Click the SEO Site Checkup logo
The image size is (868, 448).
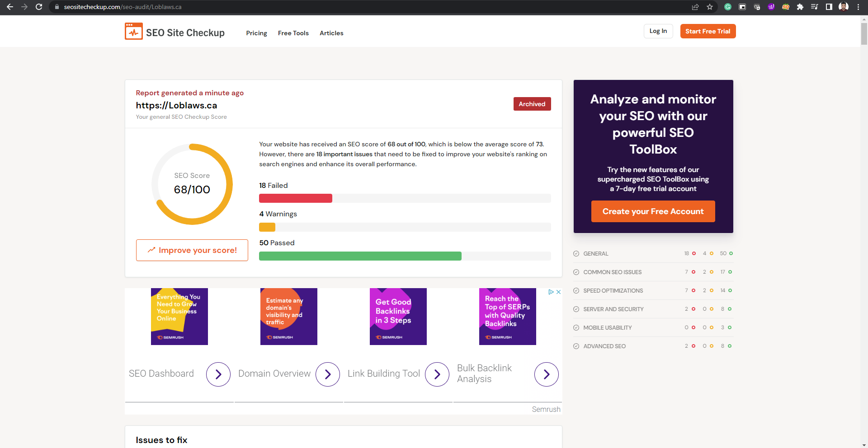[x=175, y=32]
